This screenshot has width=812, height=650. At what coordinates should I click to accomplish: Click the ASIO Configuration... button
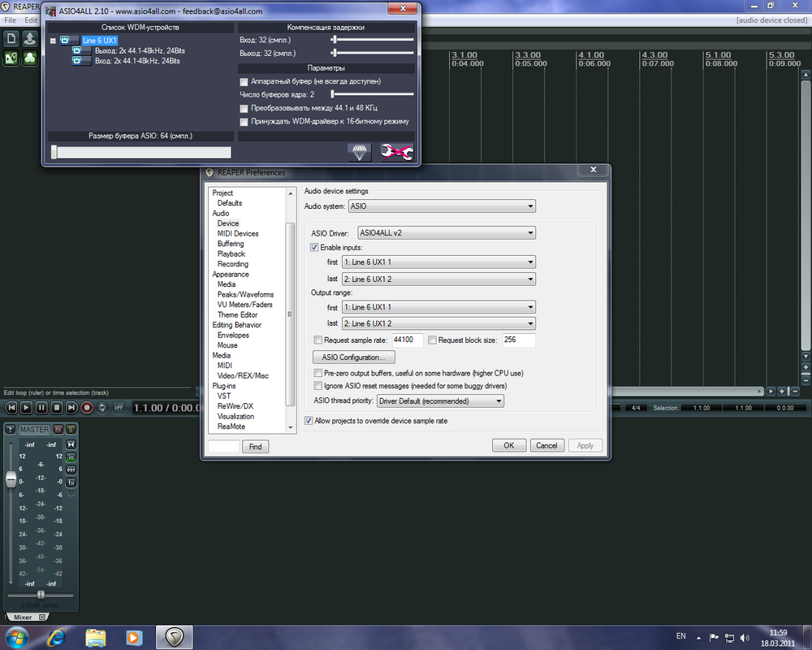click(x=354, y=357)
